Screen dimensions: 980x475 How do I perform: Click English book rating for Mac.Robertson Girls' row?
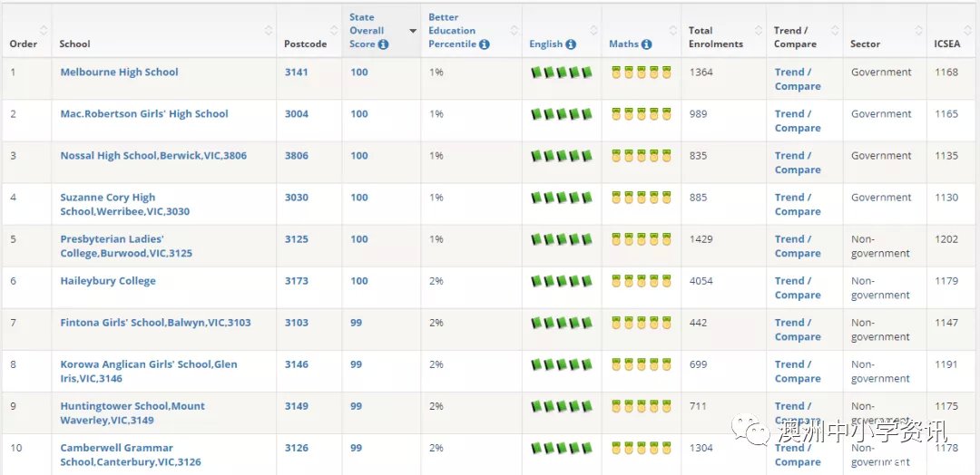click(x=562, y=114)
